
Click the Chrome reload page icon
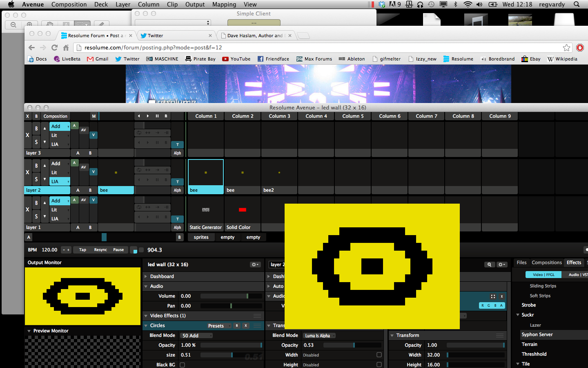(x=54, y=47)
